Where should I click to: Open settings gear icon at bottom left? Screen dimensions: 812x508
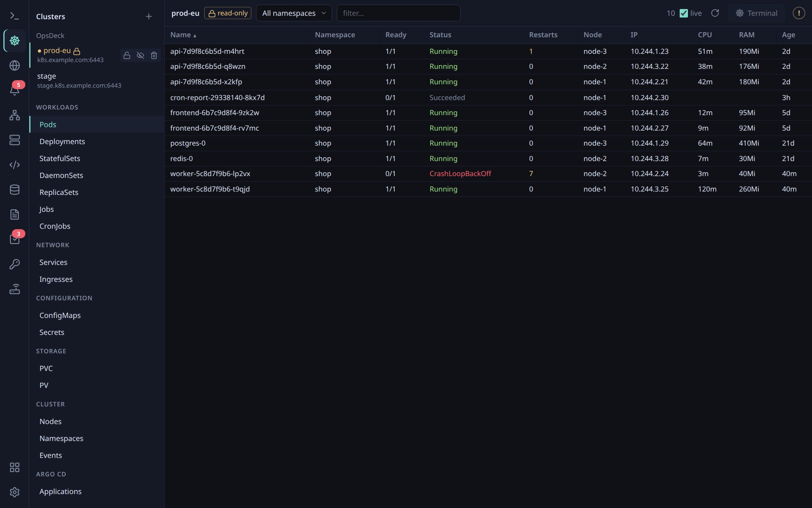(x=14, y=492)
